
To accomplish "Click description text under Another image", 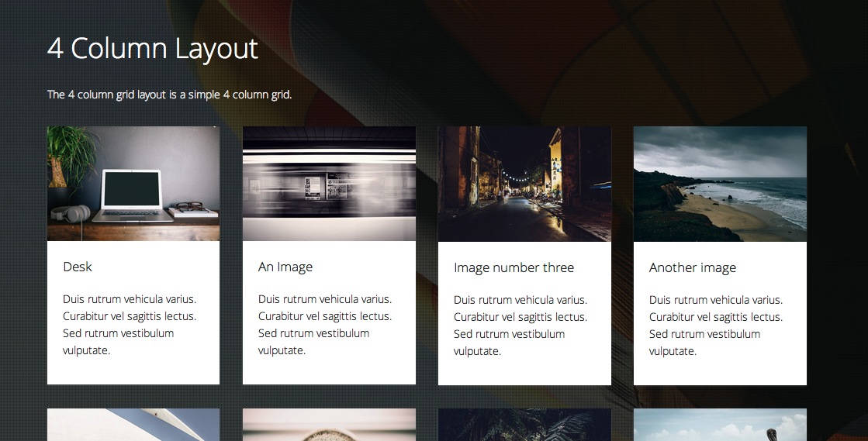I will point(716,326).
